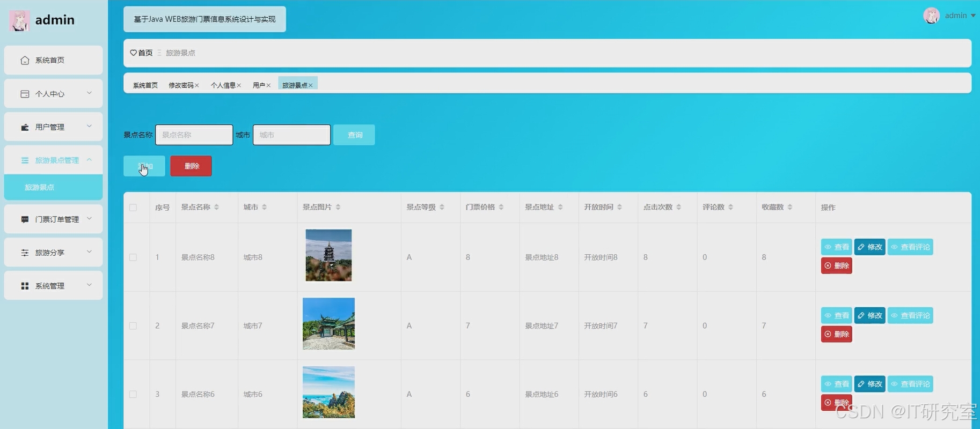The width and height of the screenshot is (980, 429).
Task: Click 查看 for 景点名称8 row
Action: coord(837,247)
